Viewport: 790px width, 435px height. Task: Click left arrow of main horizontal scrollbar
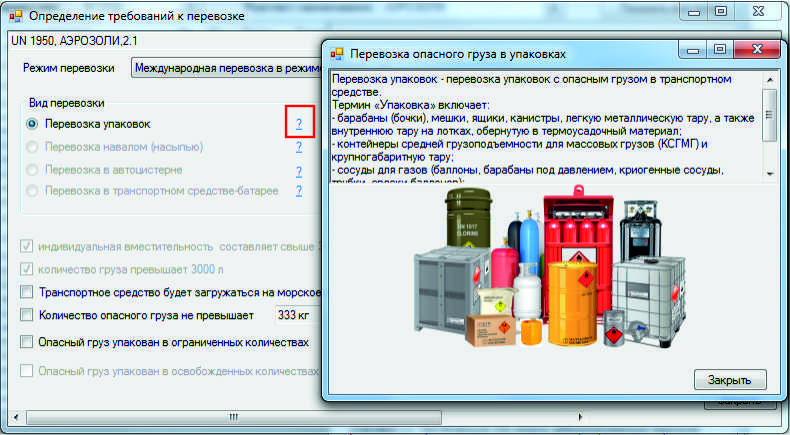[x=16, y=417]
